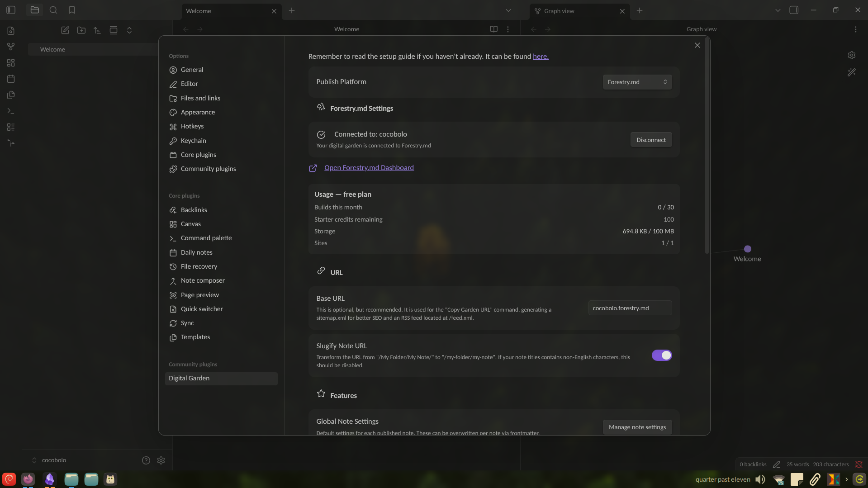The width and height of the screenshot is (868, 488).
Task: Click the settings dialog scrollbar
Action: click(x=707, y=146)
